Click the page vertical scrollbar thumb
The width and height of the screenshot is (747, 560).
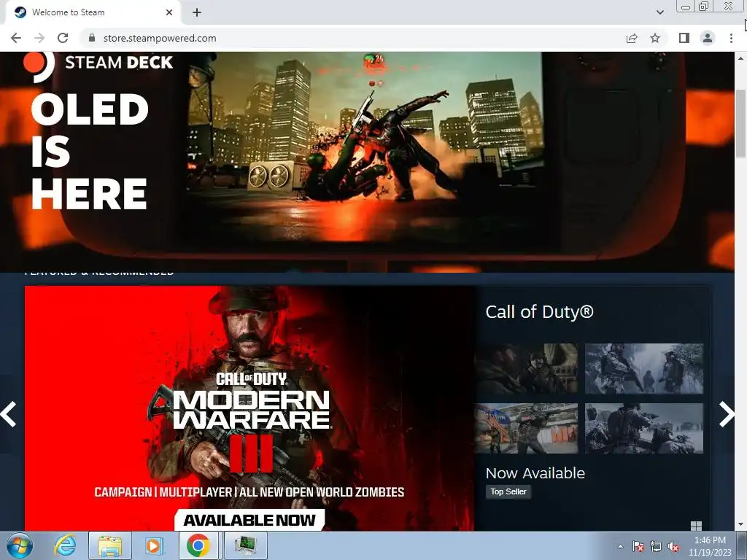[740, 122]
